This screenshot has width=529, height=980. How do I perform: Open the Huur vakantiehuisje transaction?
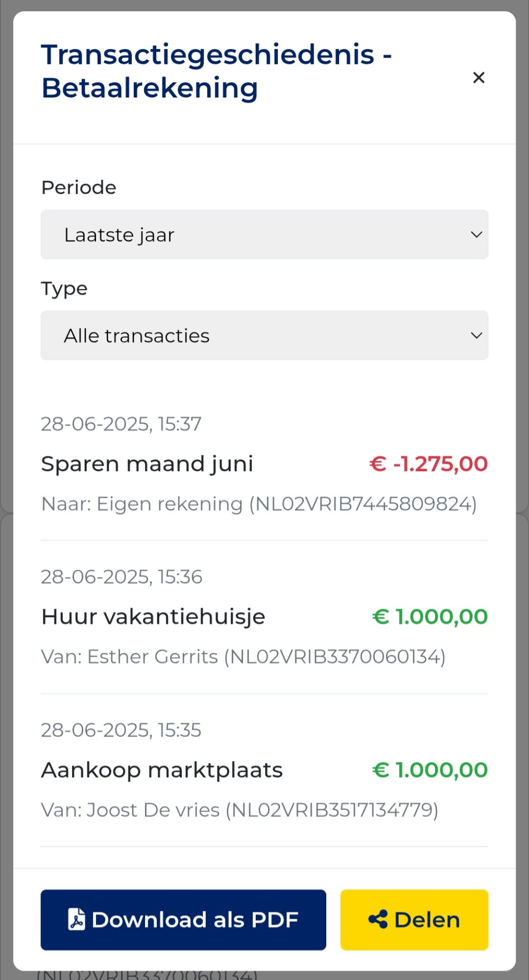(153, 617)
